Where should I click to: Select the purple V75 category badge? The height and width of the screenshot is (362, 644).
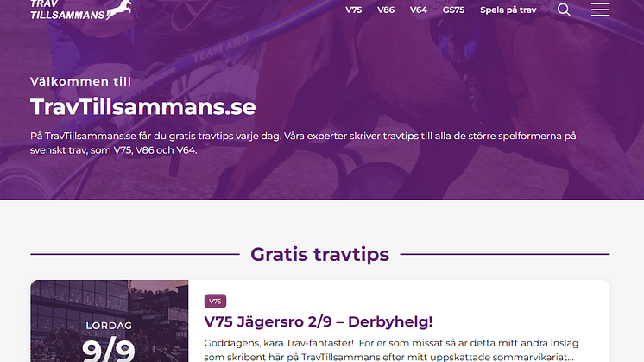[215, 302]
